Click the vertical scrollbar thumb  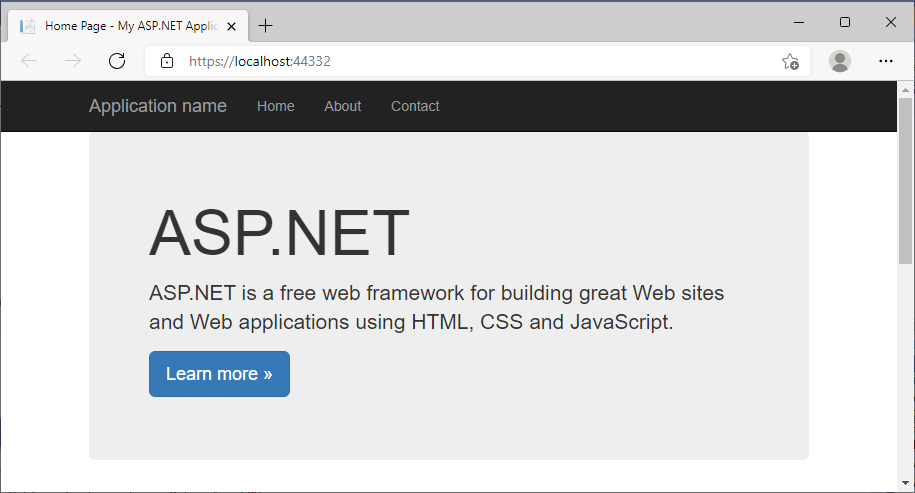(906, 181)
